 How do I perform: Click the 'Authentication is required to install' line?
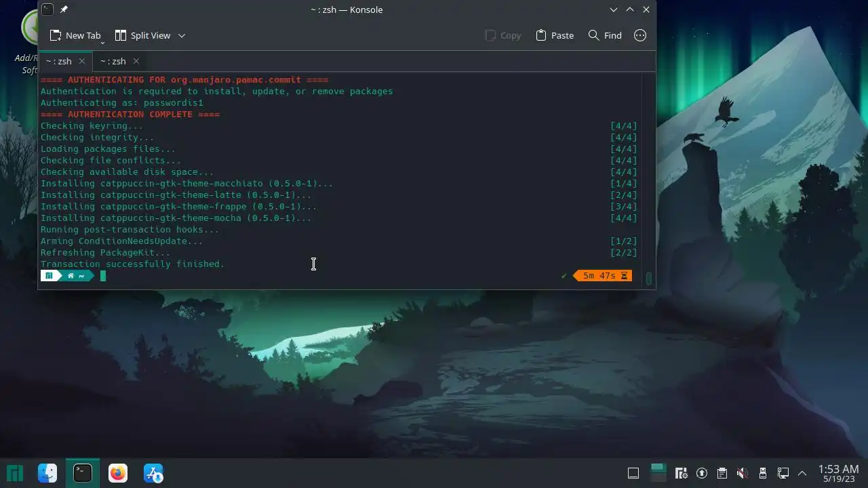217,91
